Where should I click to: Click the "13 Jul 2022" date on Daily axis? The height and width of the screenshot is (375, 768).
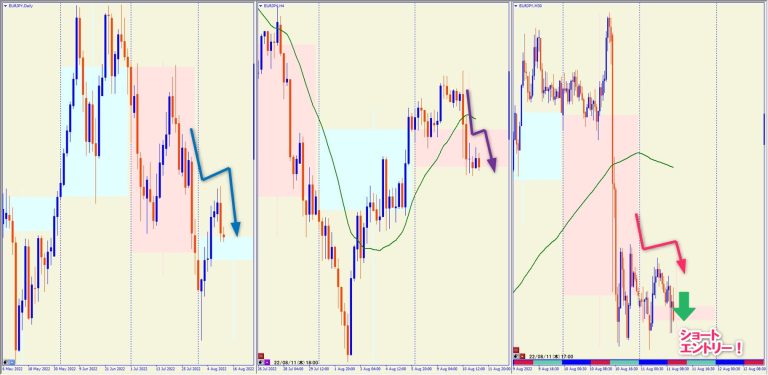(x=166, y=368)
